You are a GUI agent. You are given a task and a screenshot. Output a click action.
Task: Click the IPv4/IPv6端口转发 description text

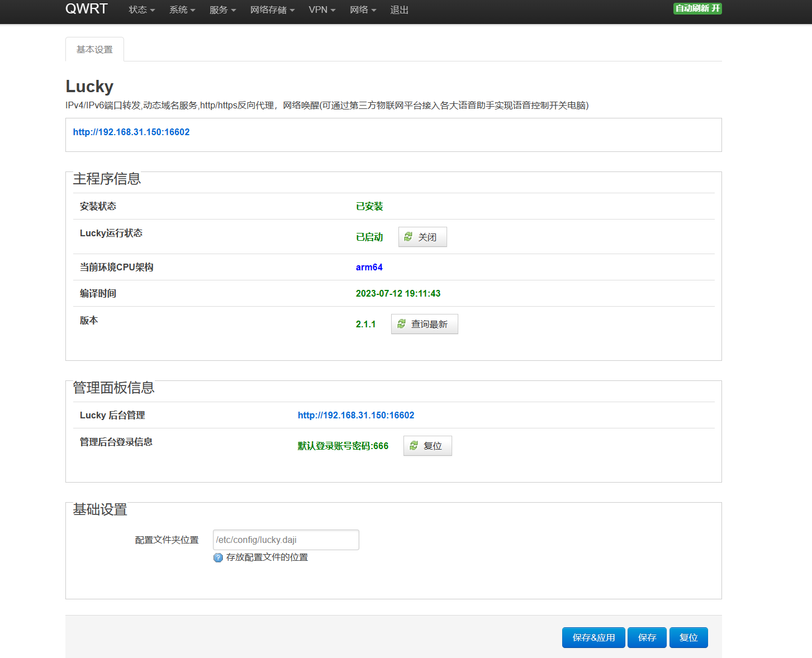click(x=327, y=105)
